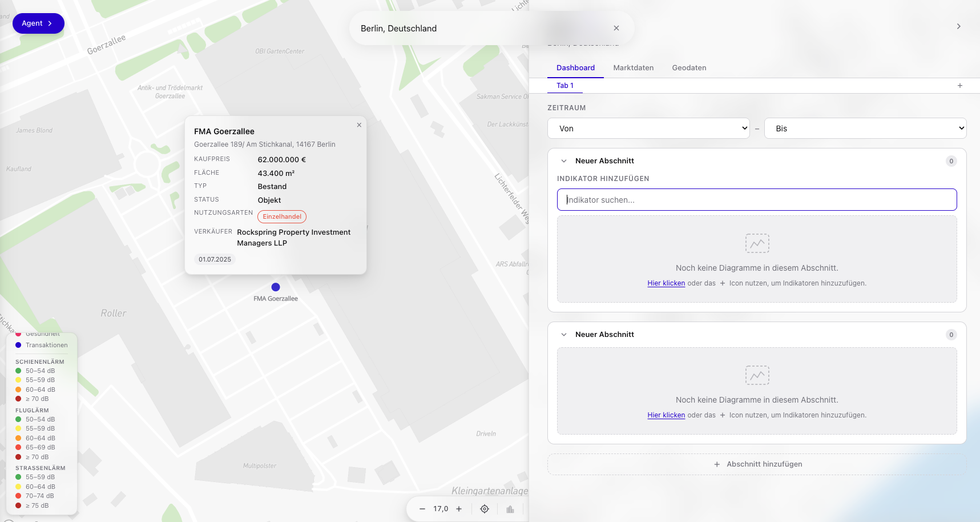
Task: Switch to the Marktdaten tab
Action: (634, 67)
